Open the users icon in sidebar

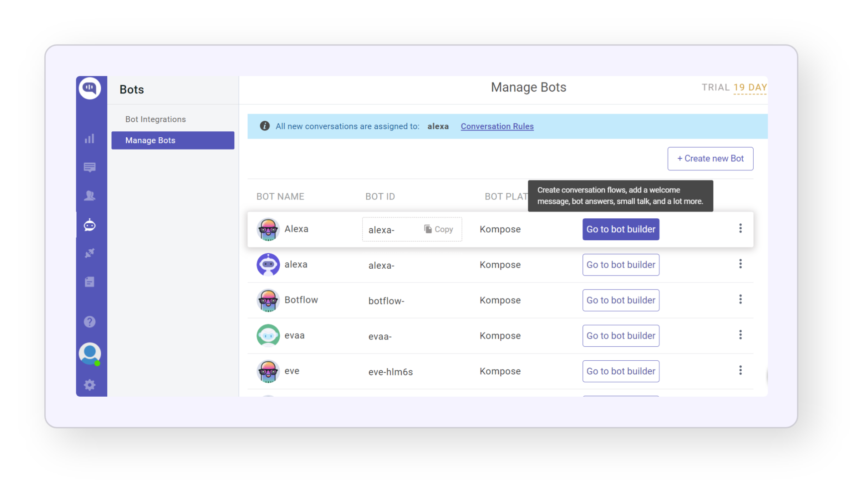coord(89,196)
